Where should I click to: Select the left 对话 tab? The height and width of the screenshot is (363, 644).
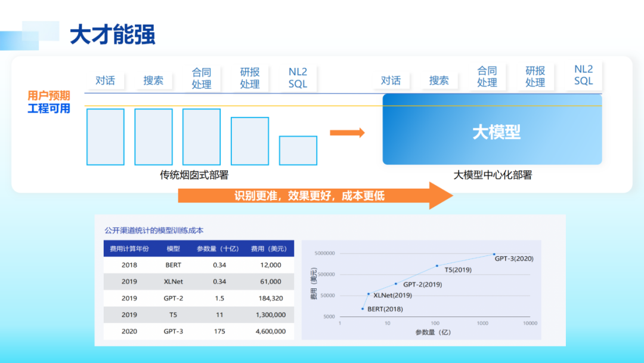coord(105,80)
